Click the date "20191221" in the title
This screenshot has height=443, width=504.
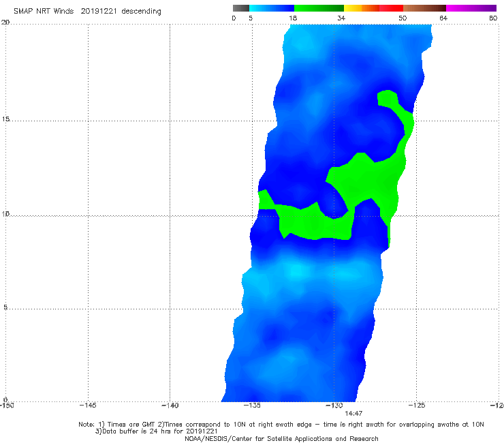pos(99,11)
